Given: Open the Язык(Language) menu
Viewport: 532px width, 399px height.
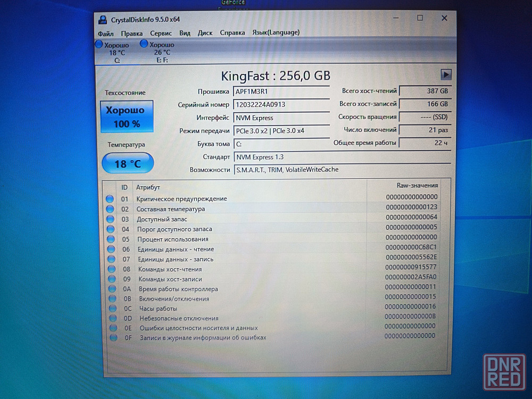Looking at the screenshot, I should 276,32.
